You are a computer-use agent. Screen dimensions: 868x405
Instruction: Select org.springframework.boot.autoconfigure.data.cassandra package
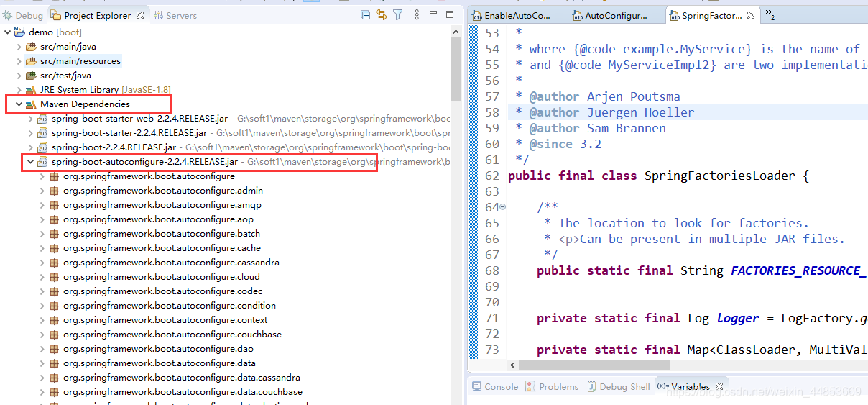(181, 378)
